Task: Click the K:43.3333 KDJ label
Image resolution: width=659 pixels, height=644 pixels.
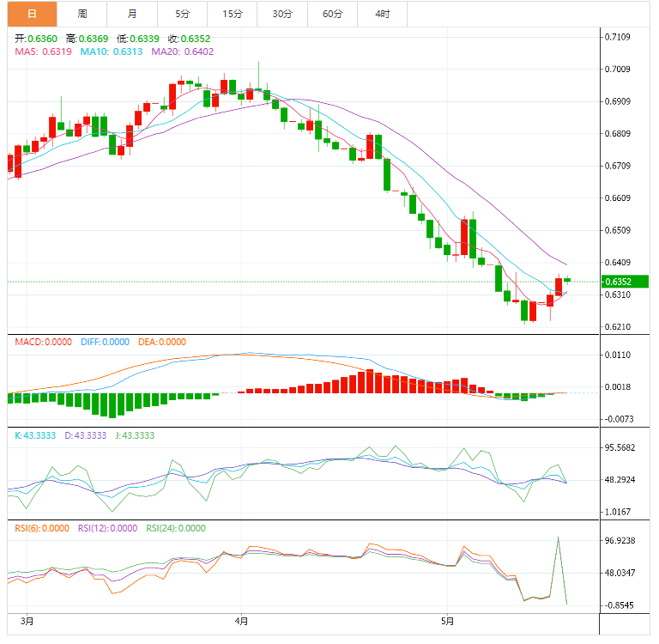Action: click(35, 435)
